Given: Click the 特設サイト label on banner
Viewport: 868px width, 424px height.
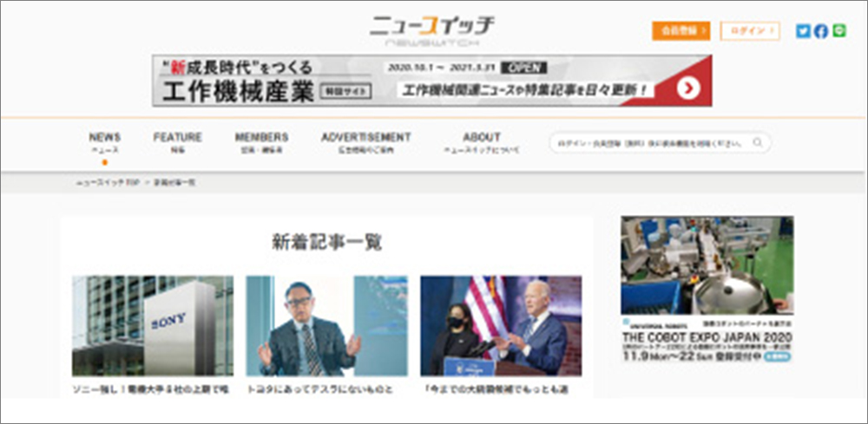Looking at the screenshot, I should click(x=346, y=92).
